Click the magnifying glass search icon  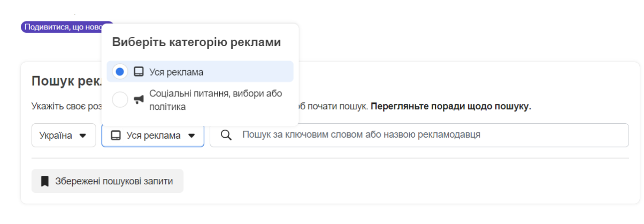226,135
